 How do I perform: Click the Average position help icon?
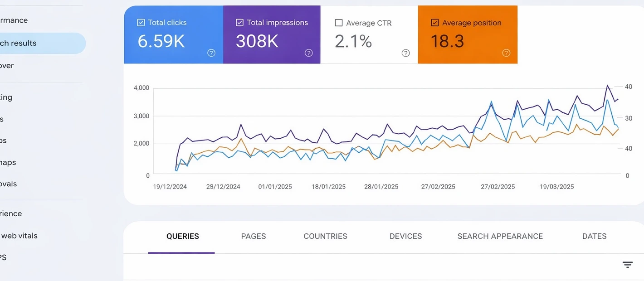coord(506,53)
